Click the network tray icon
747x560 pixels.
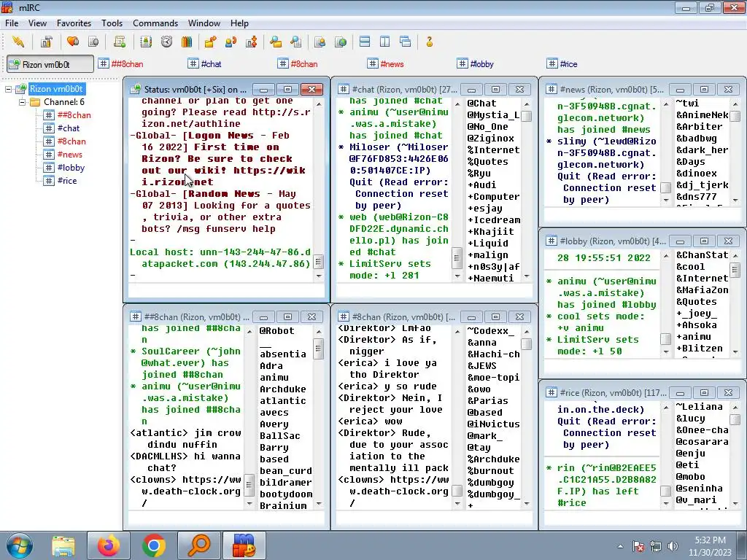click(656, 546)
